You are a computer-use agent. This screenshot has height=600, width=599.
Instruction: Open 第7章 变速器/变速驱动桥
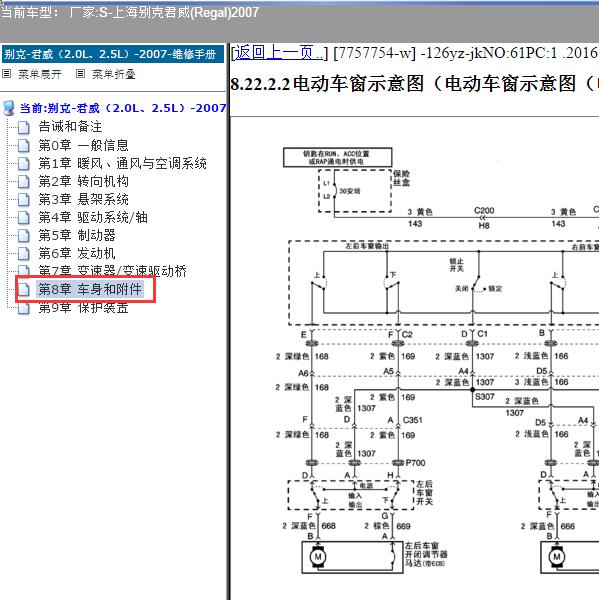(113, 271)
